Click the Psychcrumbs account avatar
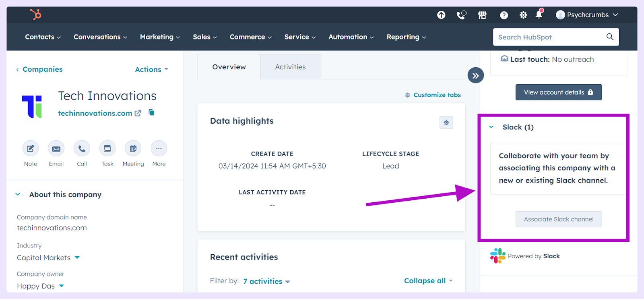The width and height of the screenshot is (644, 299). pyautogui.click(x=560, y=15)
